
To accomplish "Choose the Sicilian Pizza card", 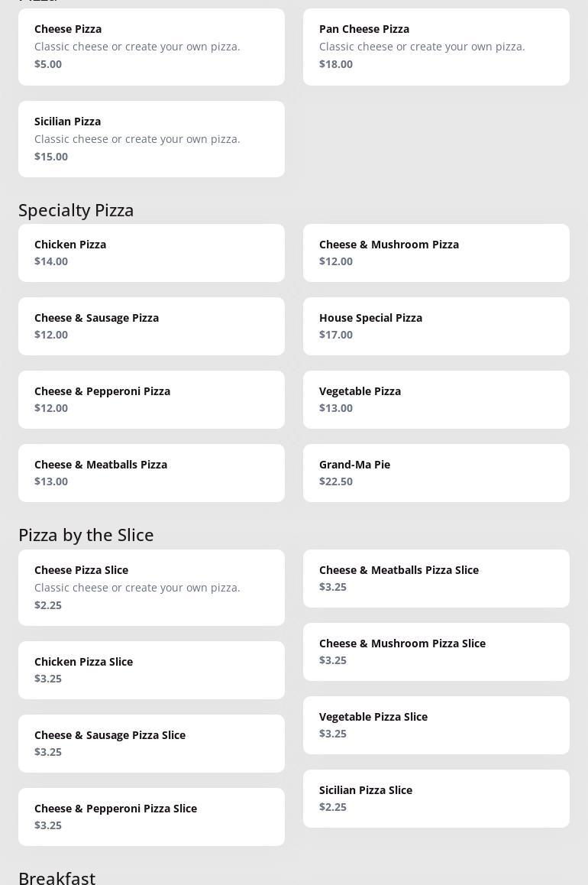I will pos(151,139).
